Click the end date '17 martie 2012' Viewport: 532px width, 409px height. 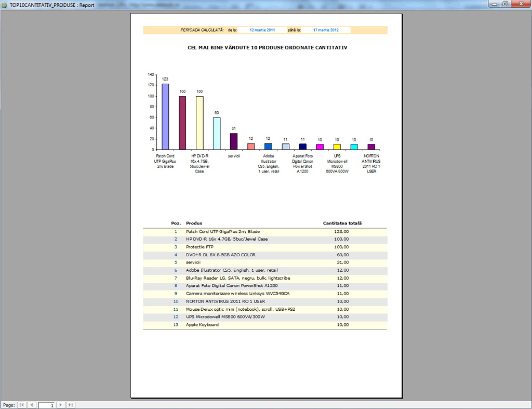click(x=326, y=30)
